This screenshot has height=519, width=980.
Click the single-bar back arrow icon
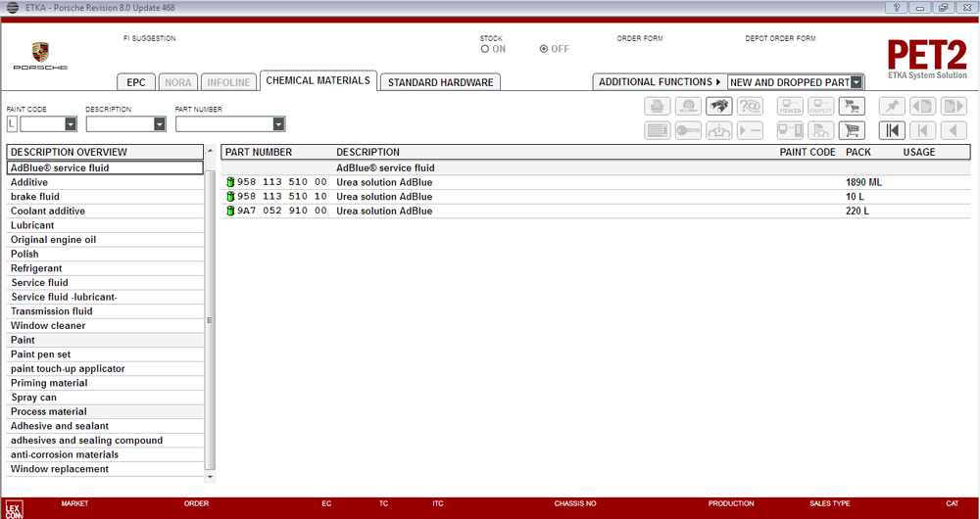[x=922, y=130]
